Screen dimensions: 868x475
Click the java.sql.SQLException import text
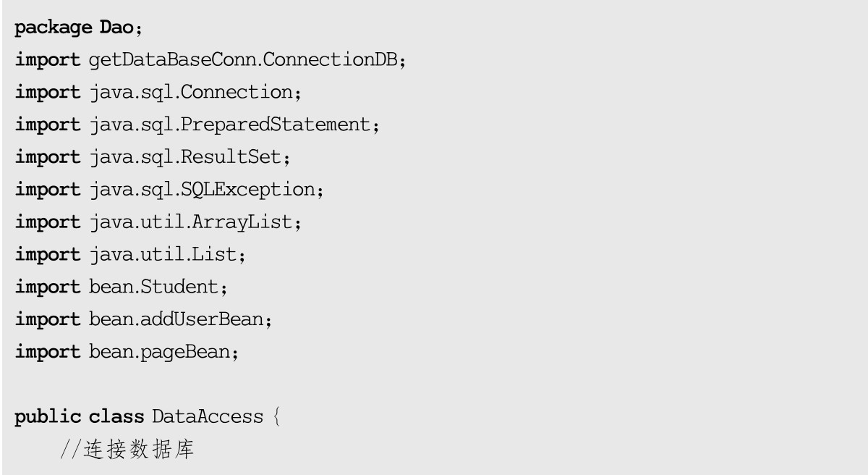coord(203,190)
